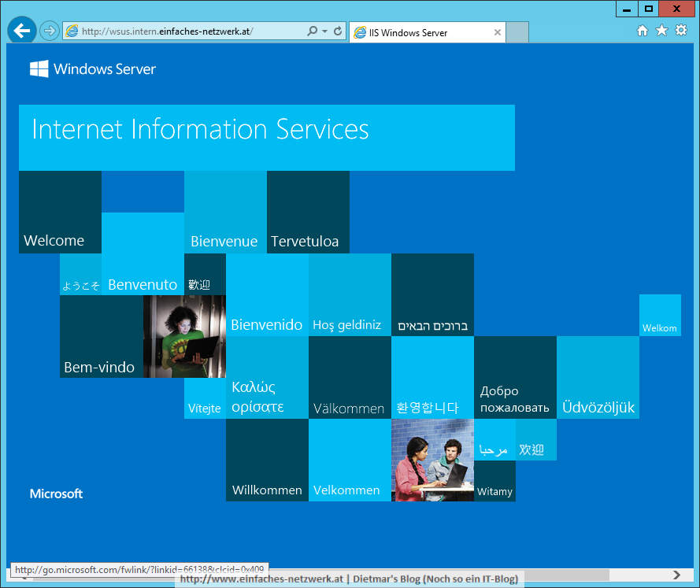Click the Windows Server logo icon

pyautogui.click(x=39, y=69)
